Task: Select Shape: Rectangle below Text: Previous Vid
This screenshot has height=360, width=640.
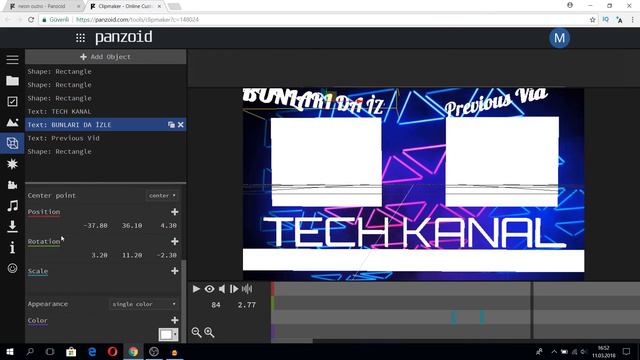Action: point(105,151)
